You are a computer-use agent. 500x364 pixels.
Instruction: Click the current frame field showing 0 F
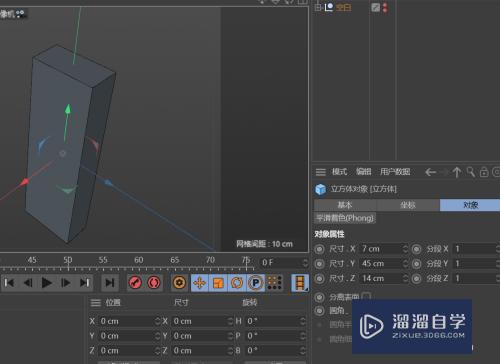pos(281,263)
